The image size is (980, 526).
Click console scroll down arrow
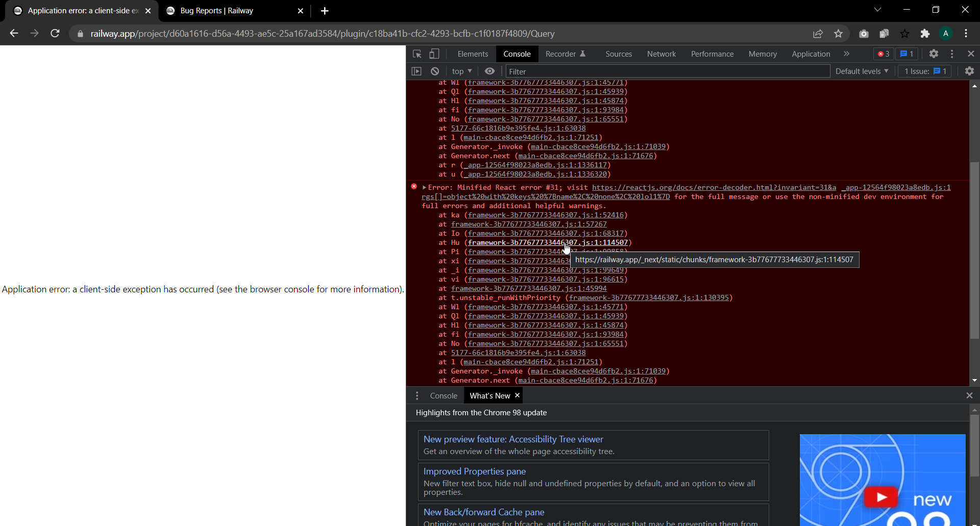click(974, 381)
